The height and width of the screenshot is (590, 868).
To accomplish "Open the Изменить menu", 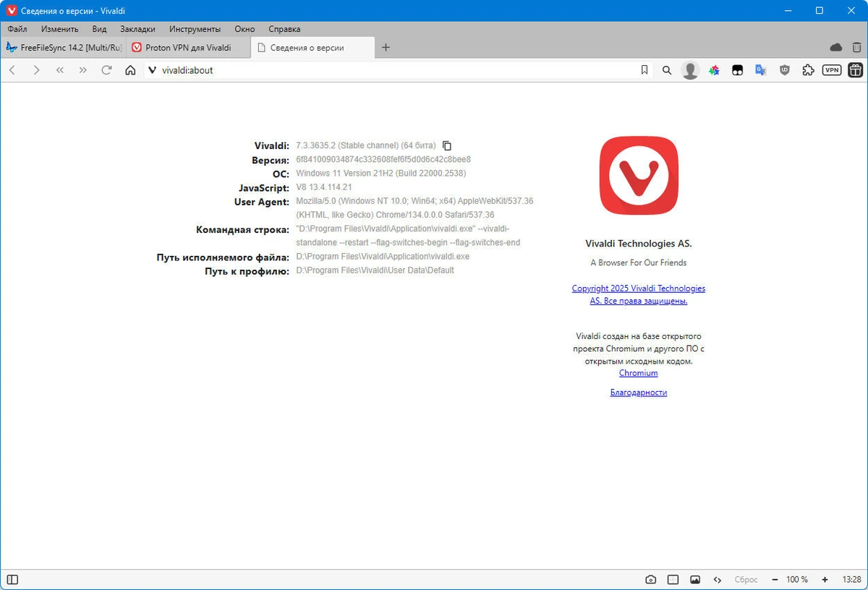I will tap(60, 29).
